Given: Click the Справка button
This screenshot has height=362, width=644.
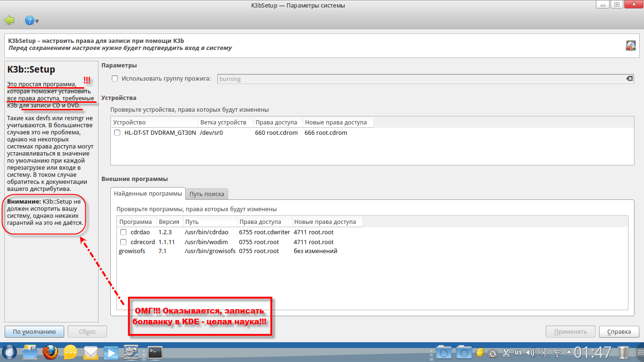Looking at the screenshot, I should coord(619,331).
